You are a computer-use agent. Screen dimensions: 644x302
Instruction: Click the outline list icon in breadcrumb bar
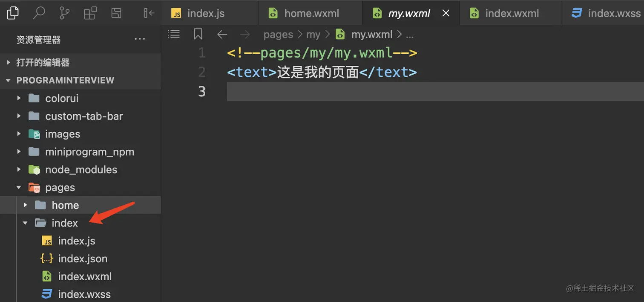[x=174, y=34]
